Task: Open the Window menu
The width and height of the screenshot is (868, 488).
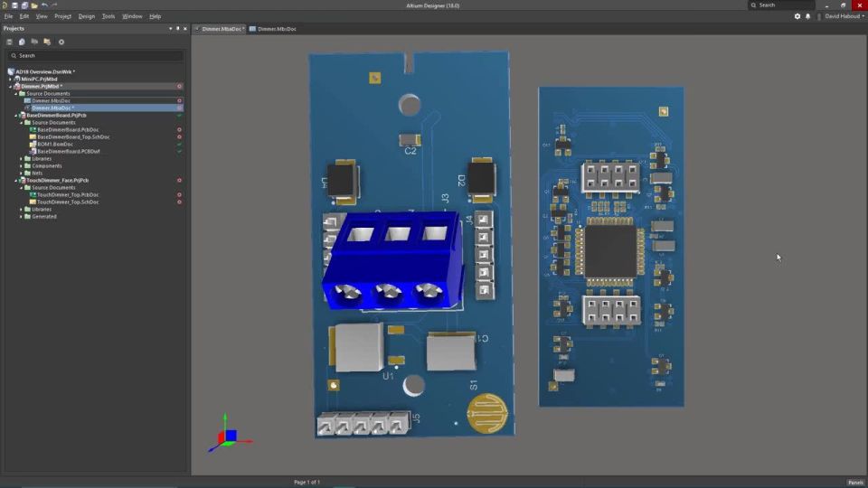Action: (x=132, y=16)
